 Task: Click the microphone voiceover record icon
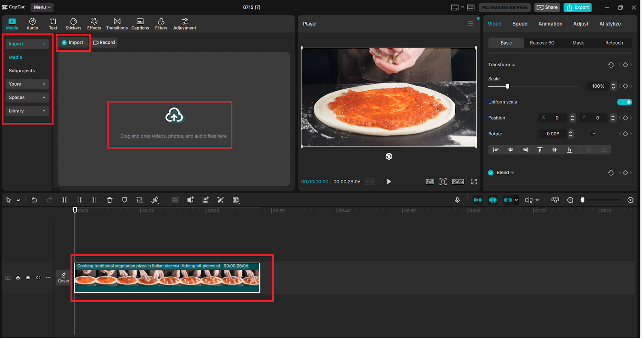[457, 200]
